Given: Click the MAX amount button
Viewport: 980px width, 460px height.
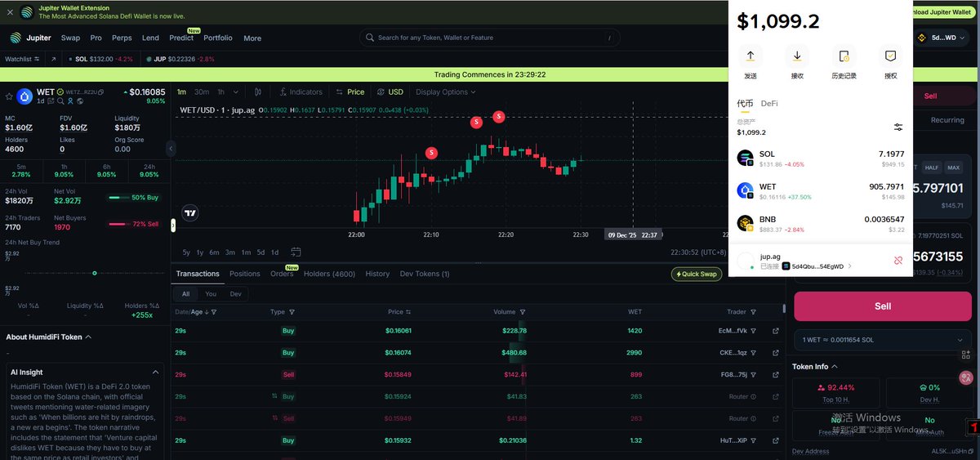Looking at the screenshot, I should 954,167.
